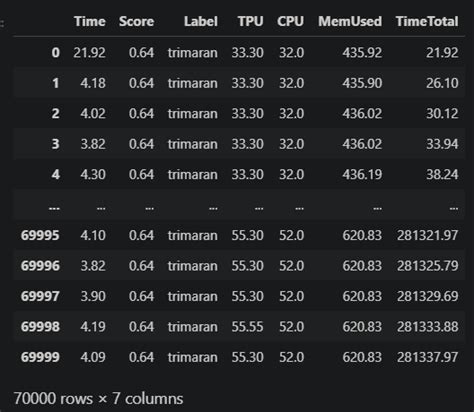
Task: Click the CPU column header
Action: [290, 22]
